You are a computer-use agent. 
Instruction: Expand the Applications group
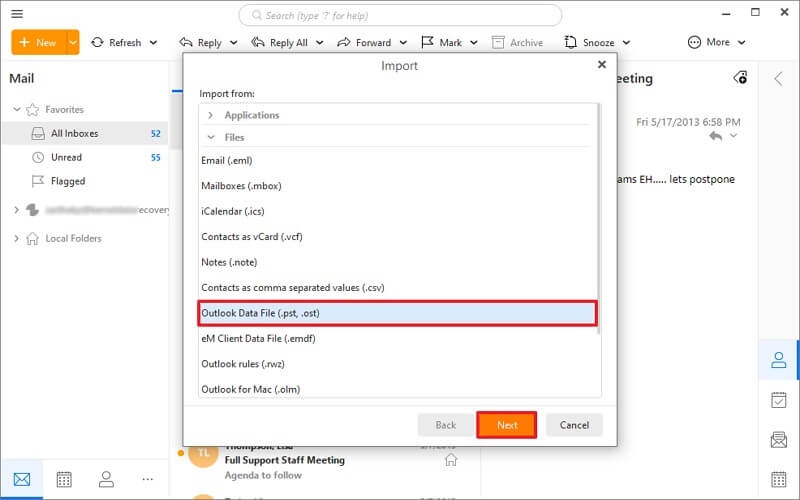210,115
